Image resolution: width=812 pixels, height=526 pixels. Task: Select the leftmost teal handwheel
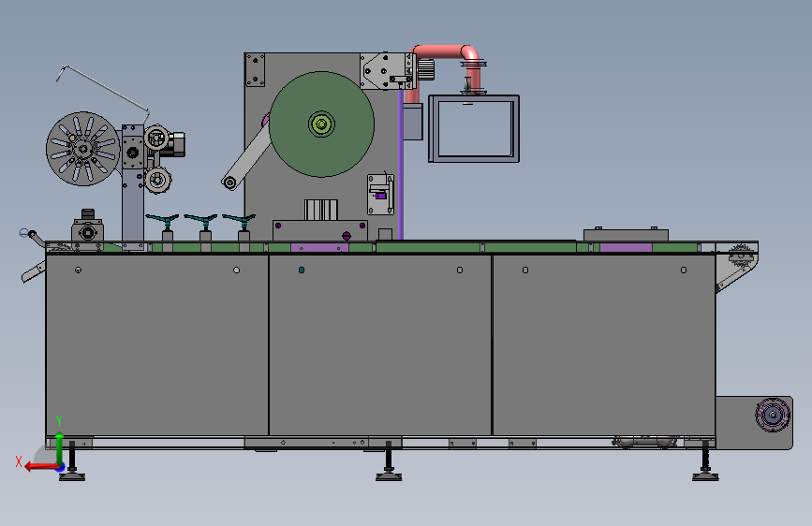(x=162, y=220)
